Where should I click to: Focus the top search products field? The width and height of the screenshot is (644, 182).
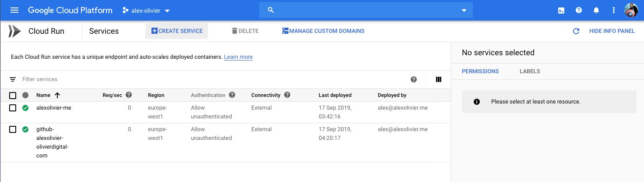pos(366,10)
